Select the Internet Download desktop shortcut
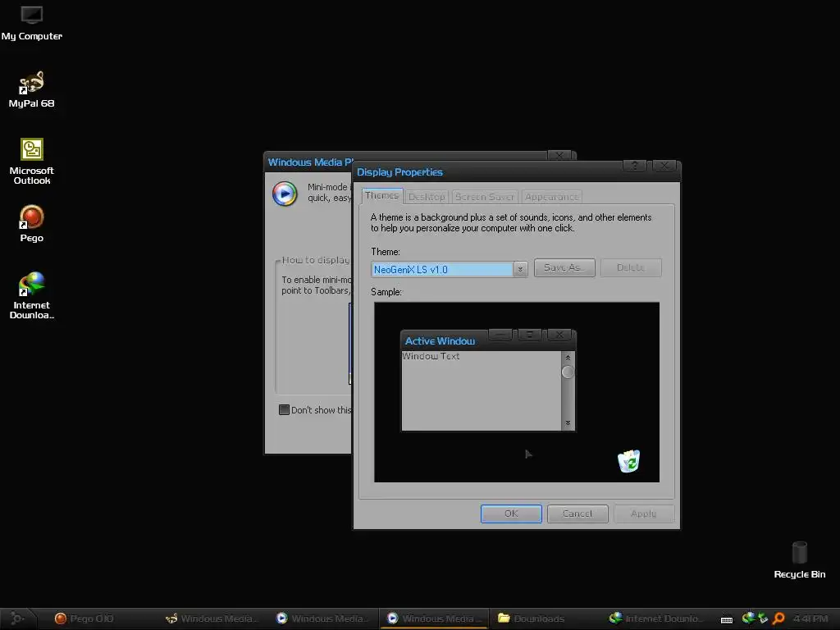 click(32, 295)
